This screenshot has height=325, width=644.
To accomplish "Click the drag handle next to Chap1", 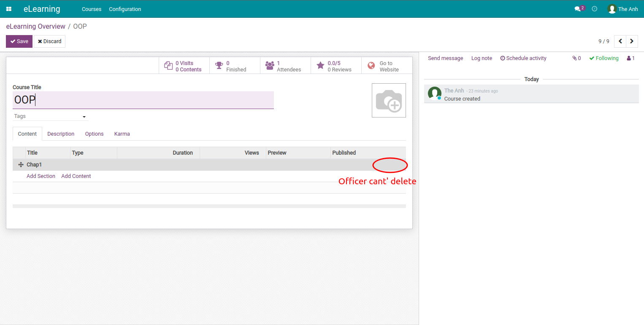I will click(x=20, y=164).
